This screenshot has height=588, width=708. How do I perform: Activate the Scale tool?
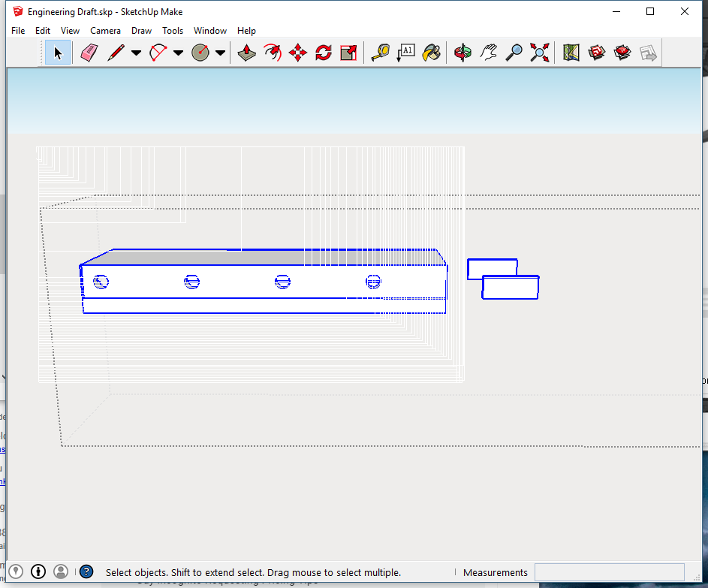(348, 53)
